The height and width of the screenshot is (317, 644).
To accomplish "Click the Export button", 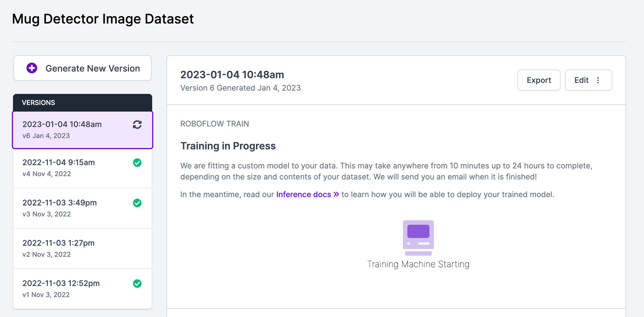I will [x=539, y=80].
